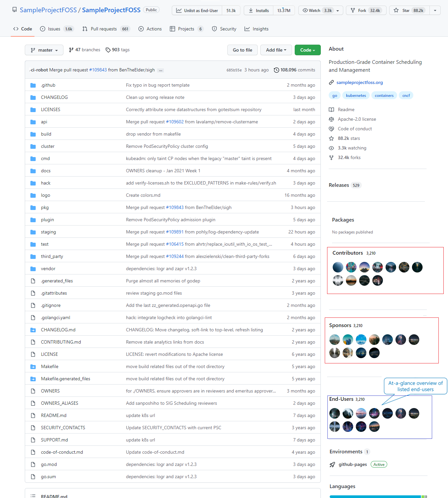
Task: Click the kubernetes topic tag
Action: tap(356, 96)
